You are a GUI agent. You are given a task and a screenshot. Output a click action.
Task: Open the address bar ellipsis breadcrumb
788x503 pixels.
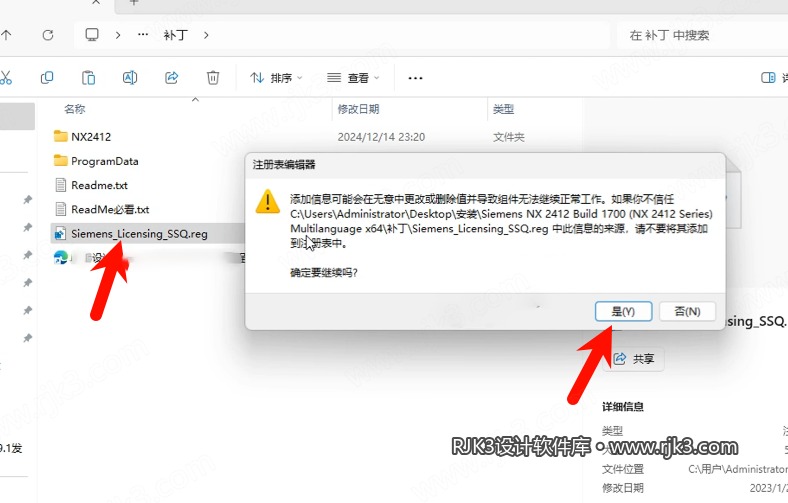pos(143,35)
